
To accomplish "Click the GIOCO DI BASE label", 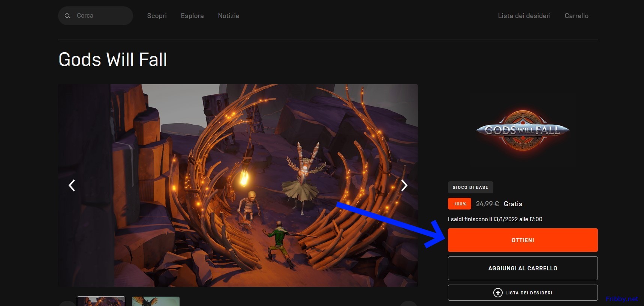I will (x=470, y=187).
